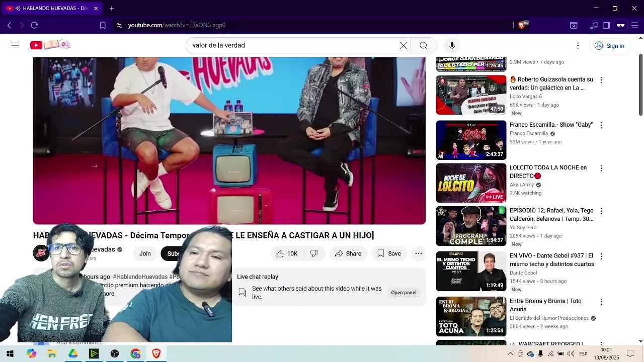The width and height of the screenshot is (644, 362).
Task: Open the browser main hamburger menu
Action: (x=635, y=25)
